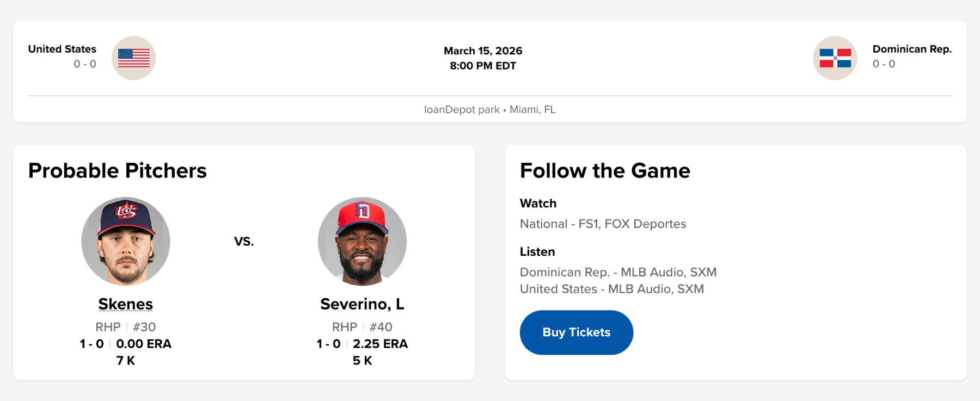Viewport: 980px width, 401px height.
Task: Click the United States 0 - 0 record
Action: [x=85, y=64]
